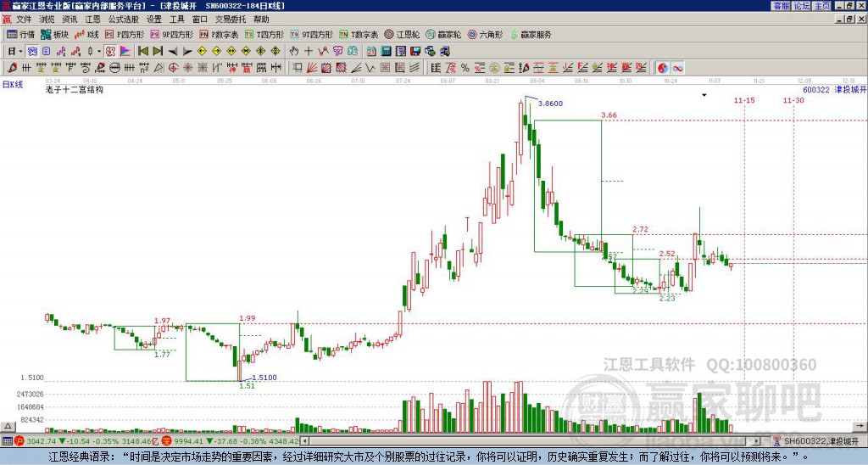
Task: Select the triangle ruler tool
Action: point(159,68)
